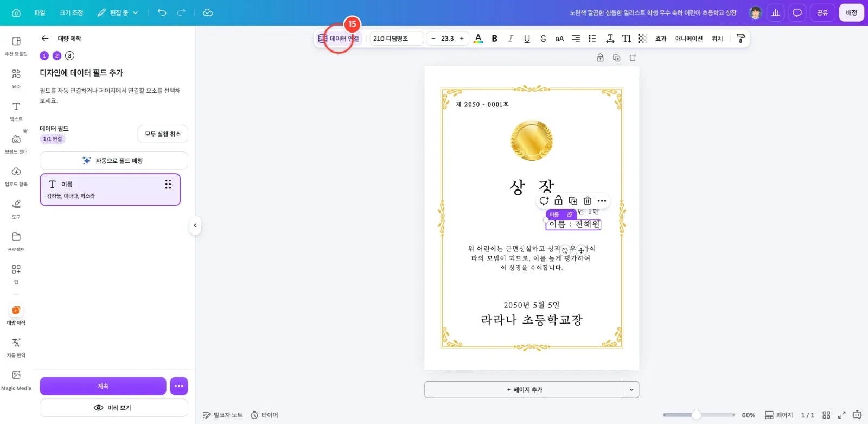
Task: Toggle vertical text direction
Action: pos(627,39)
